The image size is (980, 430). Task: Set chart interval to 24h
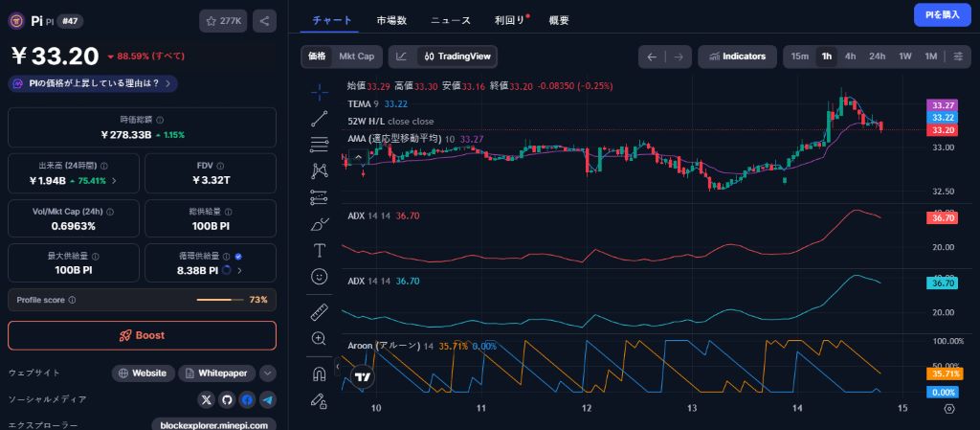pyautogui.click(x=877, y=57)
